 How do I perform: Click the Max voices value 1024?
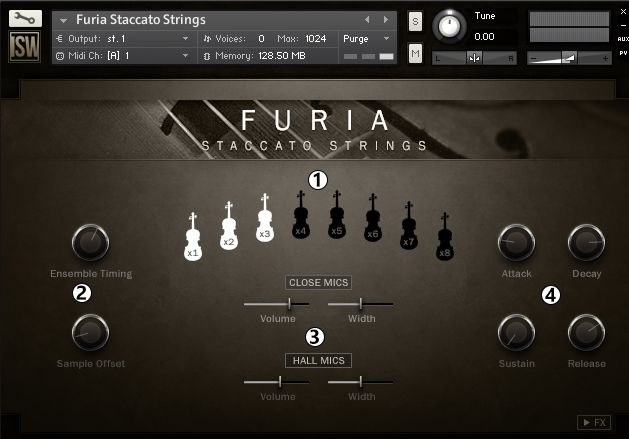[316, 39]
